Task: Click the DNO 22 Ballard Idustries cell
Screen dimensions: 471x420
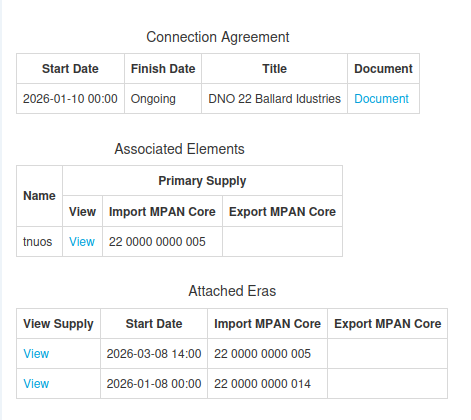Action: tap(274, 99)
